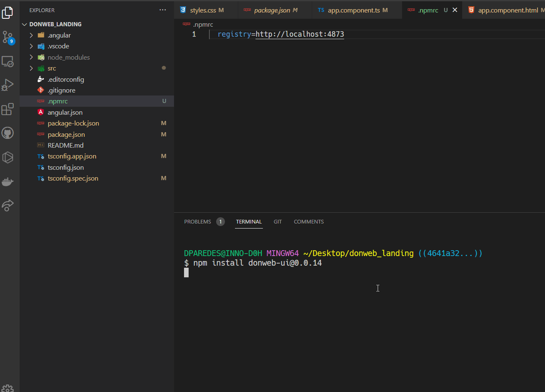The width and height of the screenshot is (545, 392).
Task: Follow the http://localhost:4873 registry link
Action: click(x=300, y=34)
